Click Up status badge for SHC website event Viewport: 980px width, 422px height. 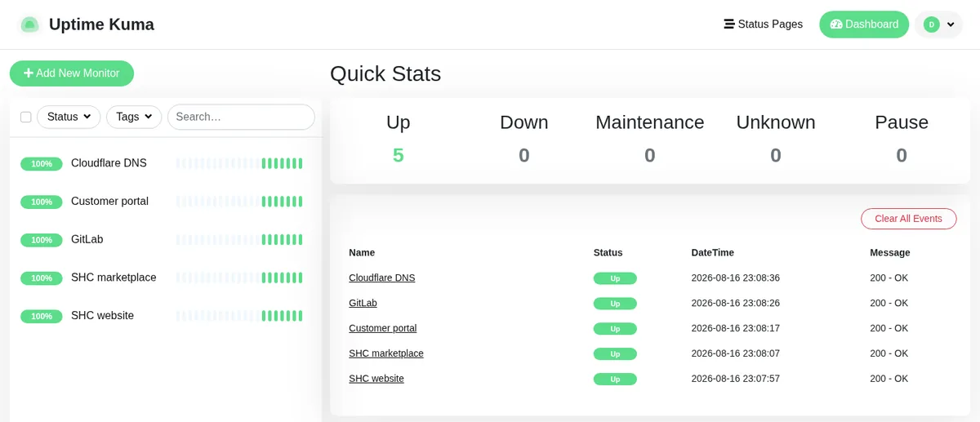[615, 380]
